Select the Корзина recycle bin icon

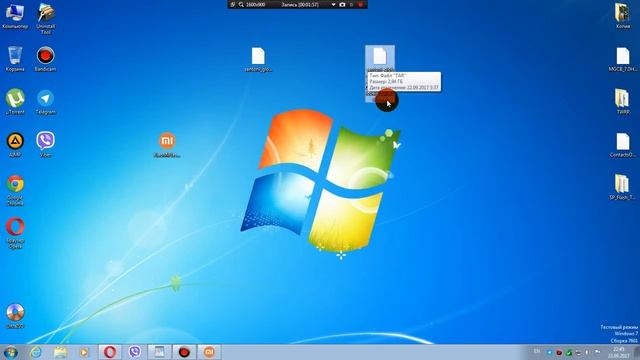tap(15, 58)
